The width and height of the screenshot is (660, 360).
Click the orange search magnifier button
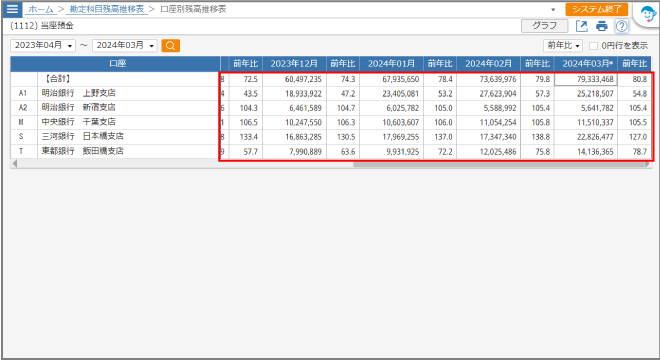point(170,45)
